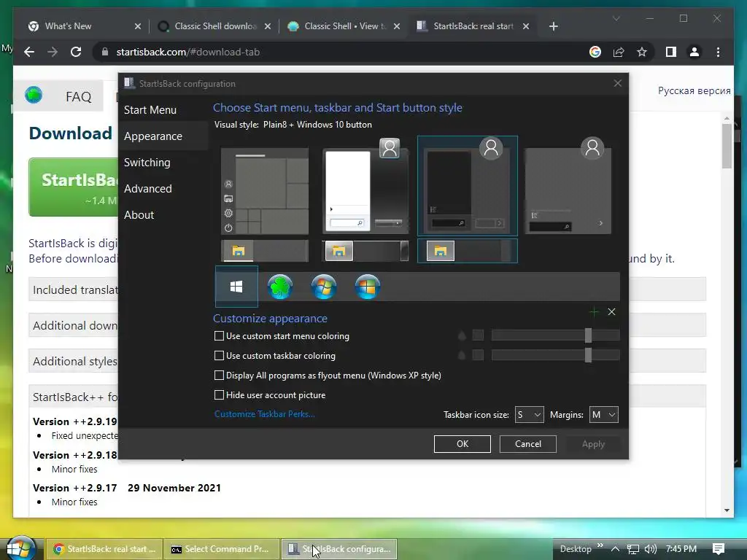Click the Chrome forward arrow
This screenshot has height=560, width=747.
(x=53, y=52)
